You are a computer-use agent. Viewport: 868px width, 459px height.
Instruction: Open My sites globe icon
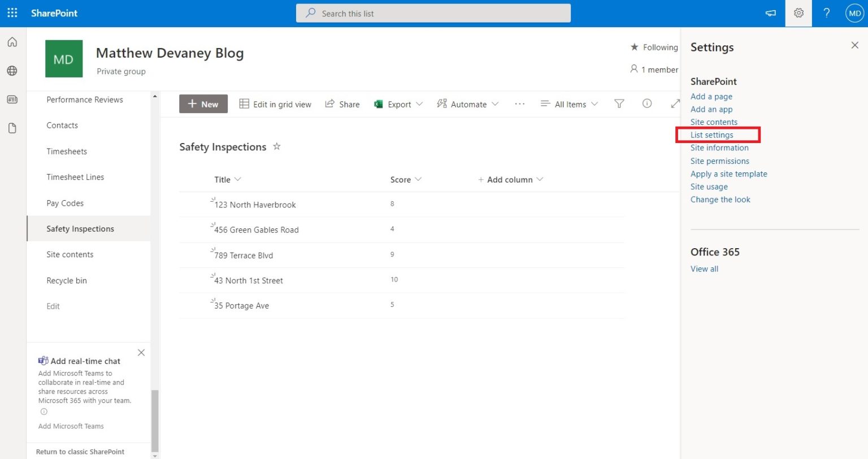12,71
